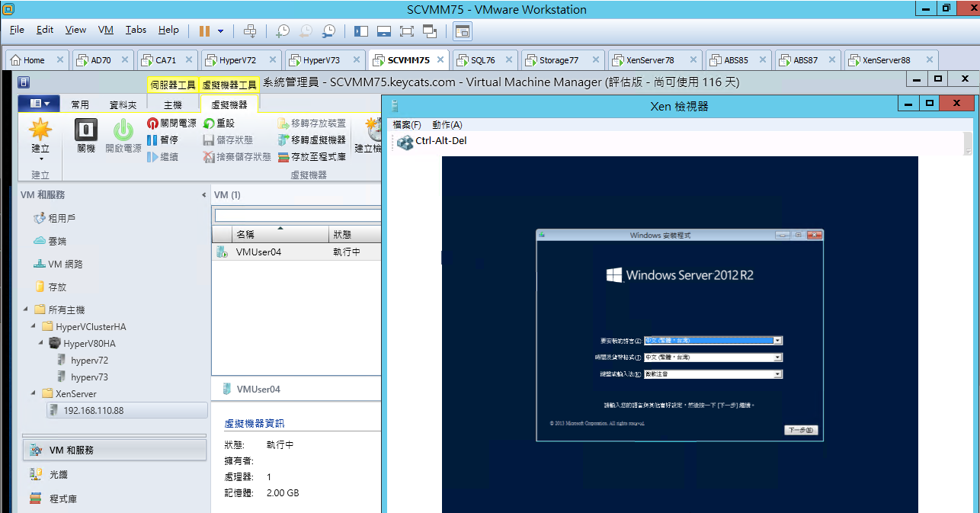This screenshot has height=513, width=980.
Task: Show the thumbnail bar view icon in VMware
Action: (x=384, y=30)
